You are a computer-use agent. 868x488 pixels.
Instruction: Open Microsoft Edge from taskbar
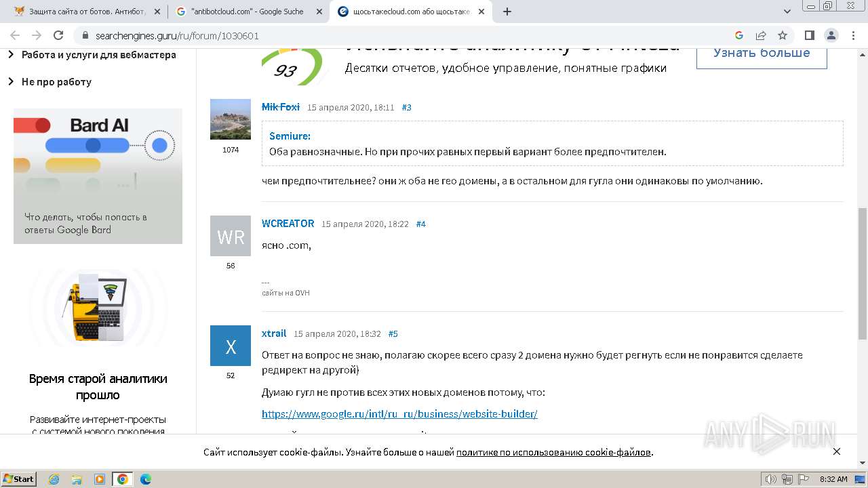(146, 479)
